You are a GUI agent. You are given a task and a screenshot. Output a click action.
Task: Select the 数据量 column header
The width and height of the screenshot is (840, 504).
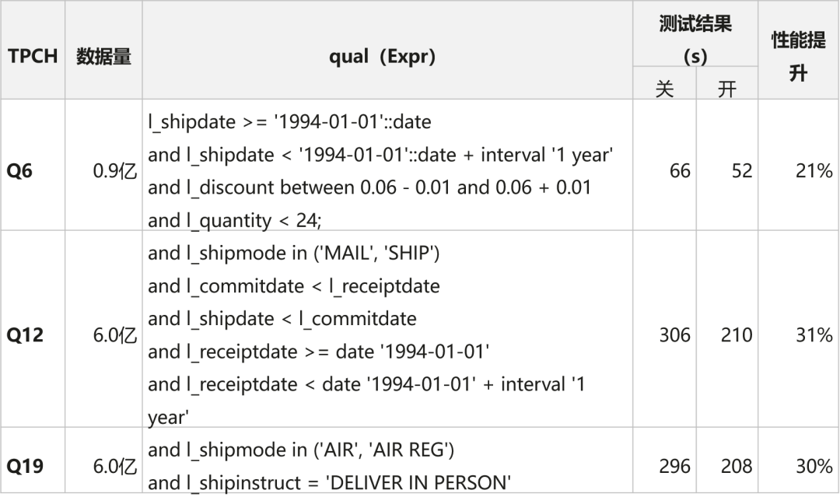pyautogui.click(x=103, y=57)
